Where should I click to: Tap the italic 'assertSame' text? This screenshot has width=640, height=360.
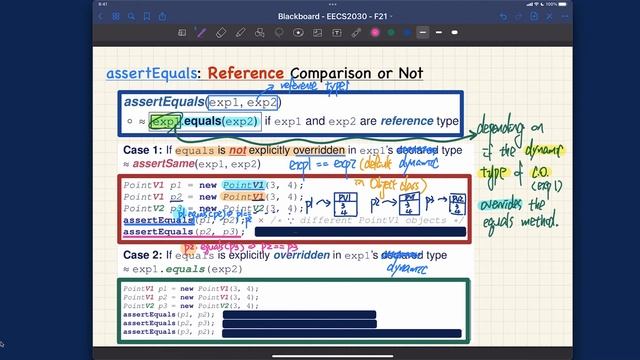point(164,164)
